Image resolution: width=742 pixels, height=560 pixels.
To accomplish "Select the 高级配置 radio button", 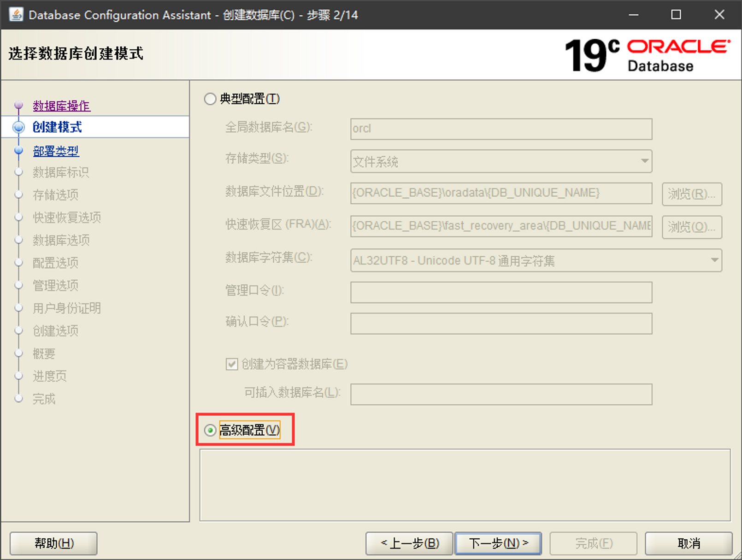I will click(210, 430).
